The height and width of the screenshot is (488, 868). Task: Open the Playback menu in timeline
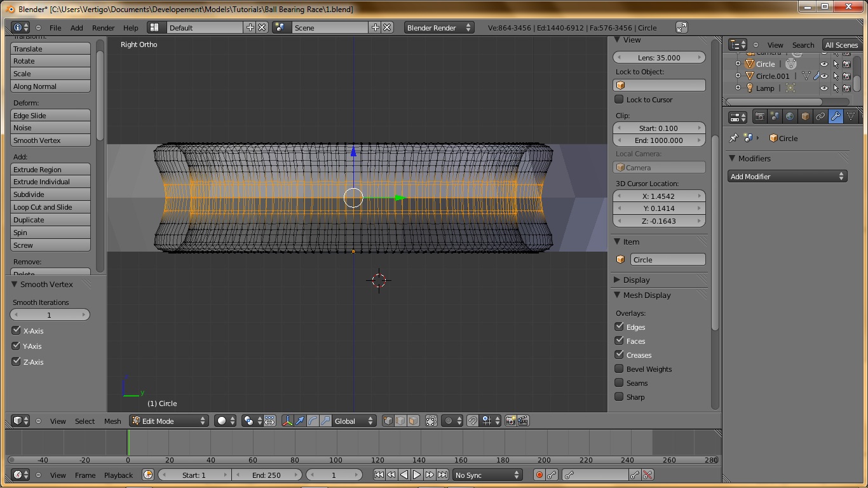click(118, 475)
